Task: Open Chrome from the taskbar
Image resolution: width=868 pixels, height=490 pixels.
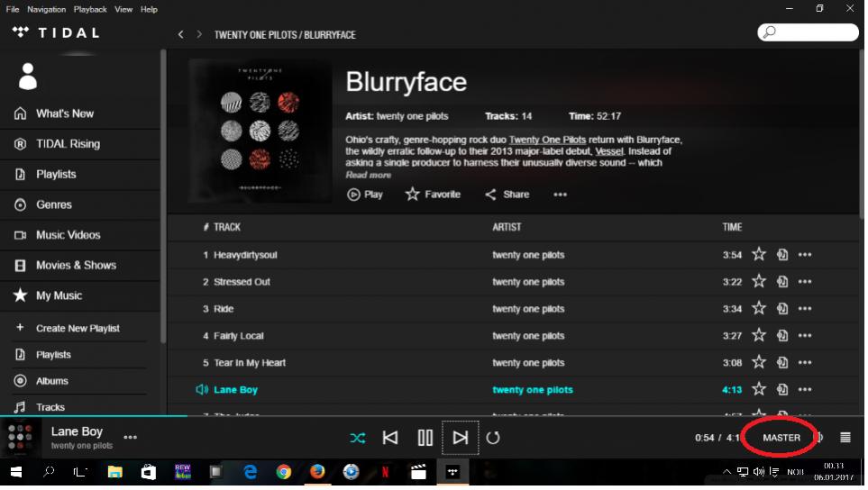Action: click(285, 474)
